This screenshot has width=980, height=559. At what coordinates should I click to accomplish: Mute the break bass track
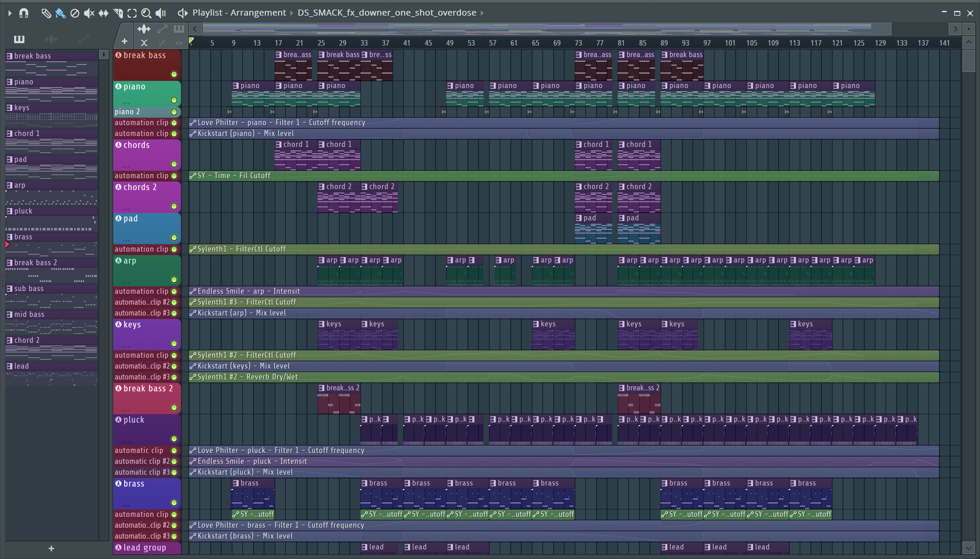click(x=174, y=74)
